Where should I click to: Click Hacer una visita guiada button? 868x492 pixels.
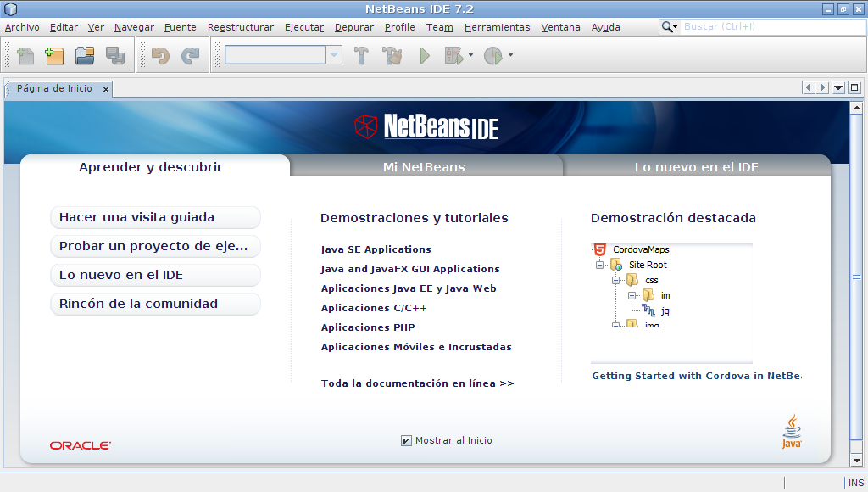coord(156,217)
